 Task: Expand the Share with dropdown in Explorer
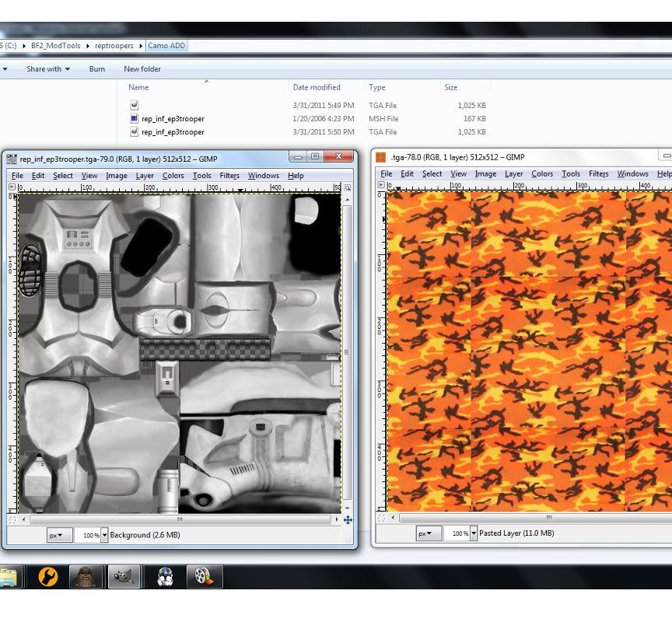coord(48,68)
